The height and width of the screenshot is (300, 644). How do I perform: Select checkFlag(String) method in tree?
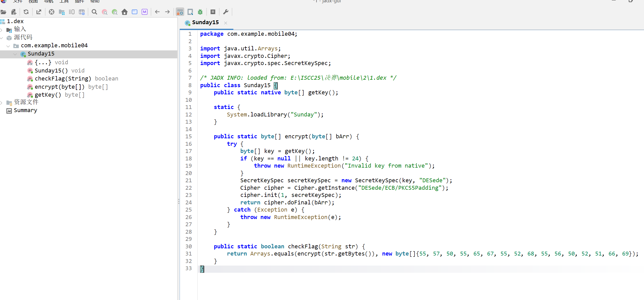point(63,79)
